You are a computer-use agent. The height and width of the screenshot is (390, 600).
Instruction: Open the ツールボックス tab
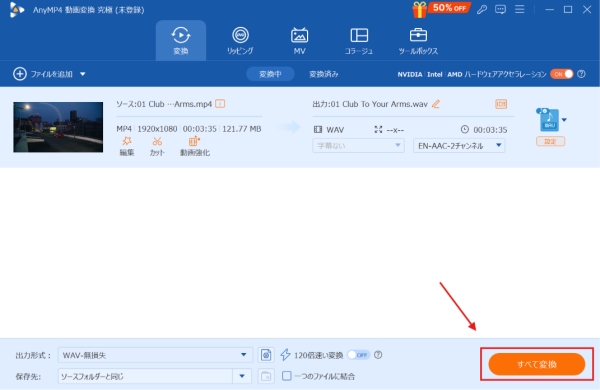[x=418, y=41]
